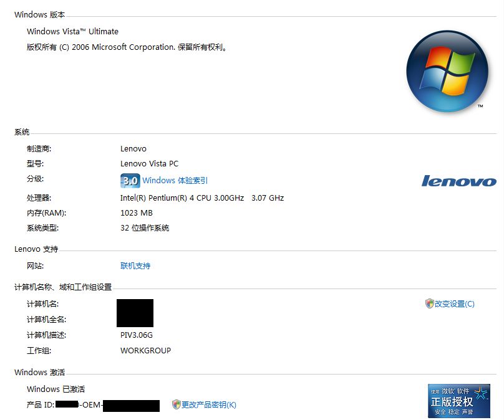Image resolution: width=504 pixels, height=420 pixels.
Task: Click 更改产品密钥(K) link
Action: pyautogui.click(x=209, y=405)
